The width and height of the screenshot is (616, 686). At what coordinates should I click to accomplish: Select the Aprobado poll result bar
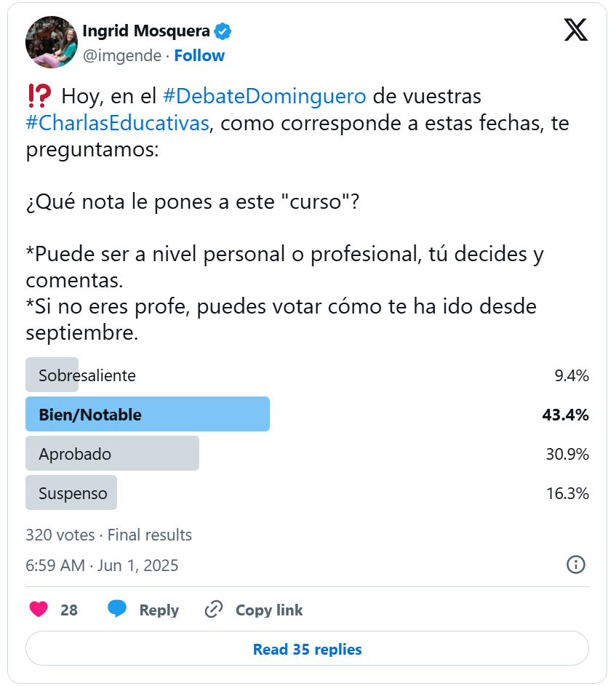112,454
